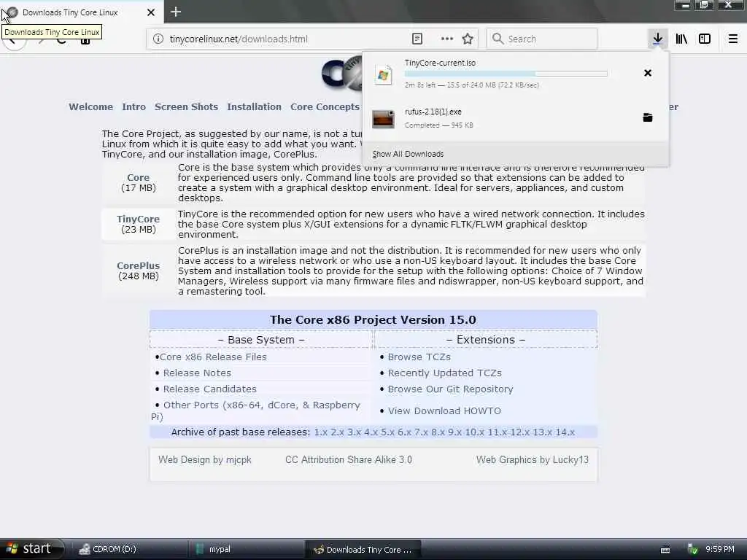
Task: Open the Core Concepts navigation link
Action: pos(325,106)
